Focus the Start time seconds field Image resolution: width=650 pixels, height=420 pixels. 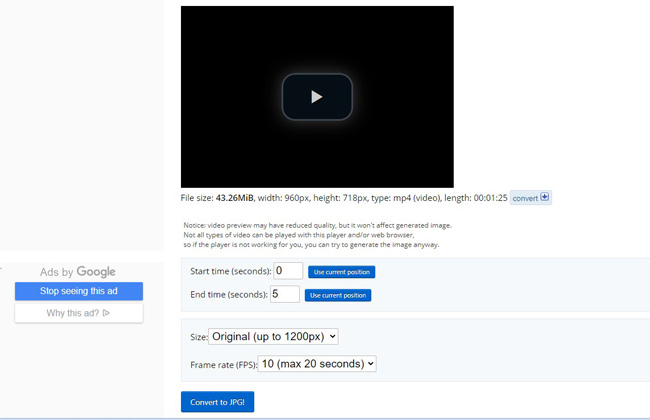click(288, 271)
